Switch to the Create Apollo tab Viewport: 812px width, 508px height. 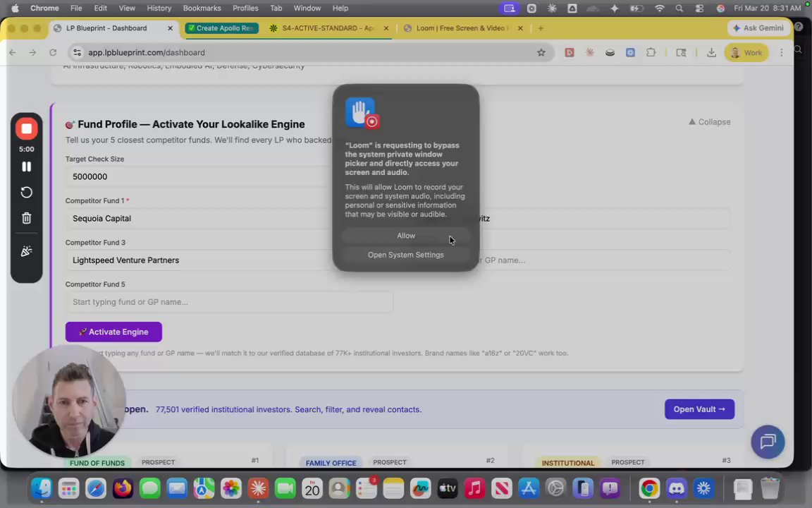point(221,28)
